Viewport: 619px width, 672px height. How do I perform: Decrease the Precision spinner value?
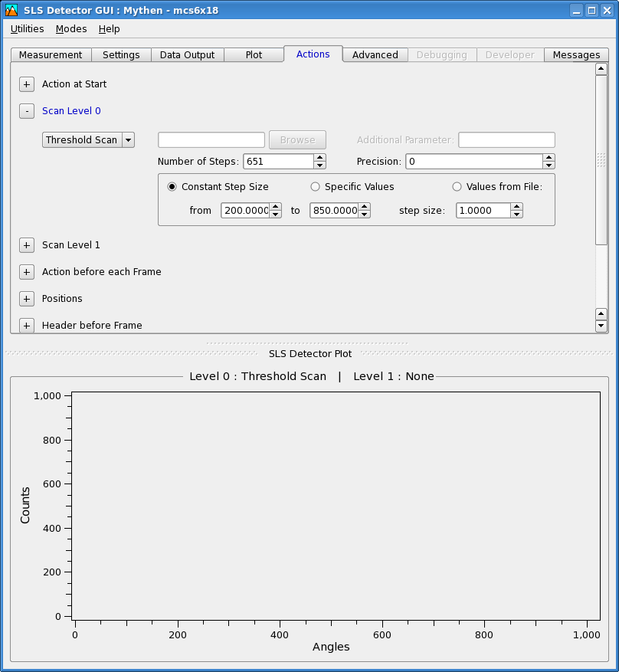(x=549, y=165)
